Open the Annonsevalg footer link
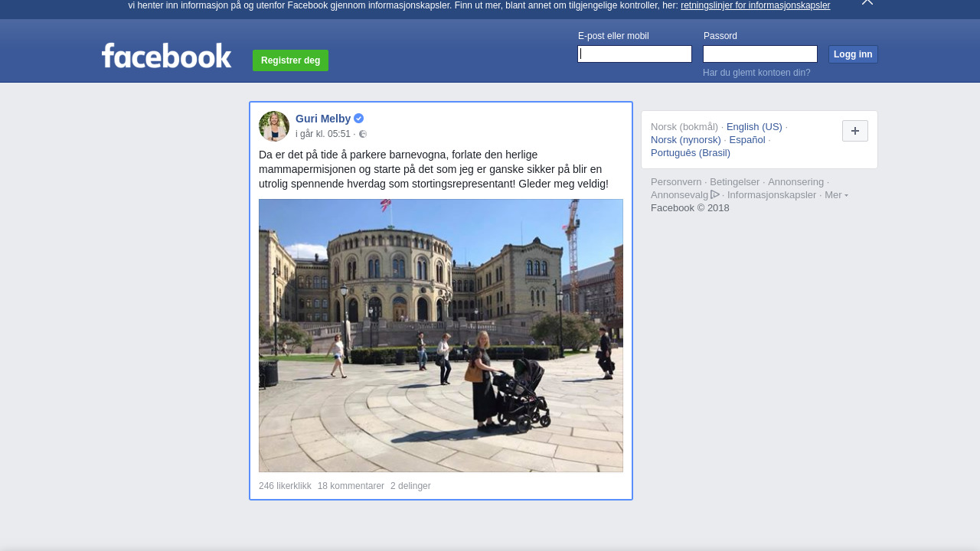Screen dimensions: 980x551 point(680,194)
